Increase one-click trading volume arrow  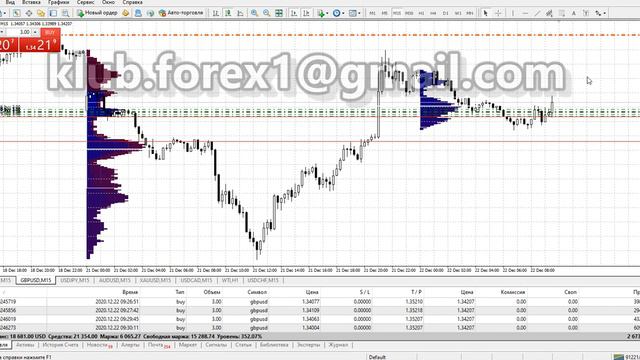pos(36,32)
